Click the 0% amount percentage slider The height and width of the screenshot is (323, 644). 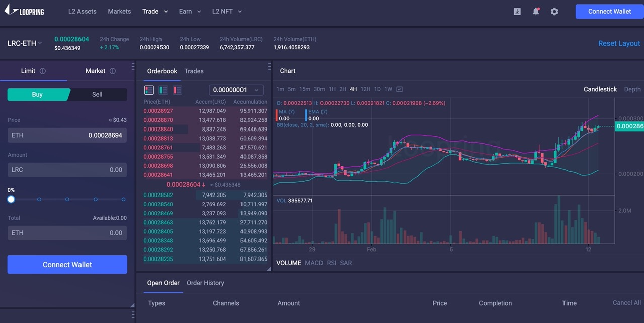[x=11, y=199]
